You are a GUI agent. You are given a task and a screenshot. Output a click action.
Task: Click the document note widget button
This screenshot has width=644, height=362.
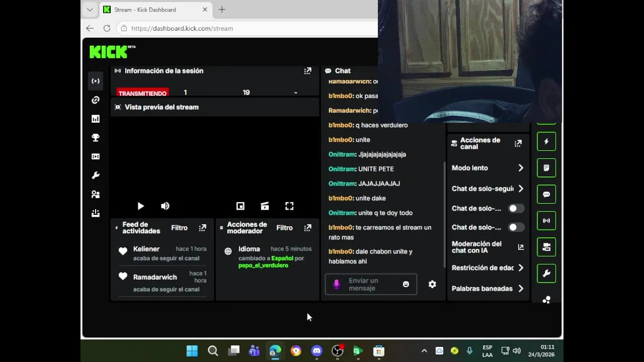[x=546, y=168]
